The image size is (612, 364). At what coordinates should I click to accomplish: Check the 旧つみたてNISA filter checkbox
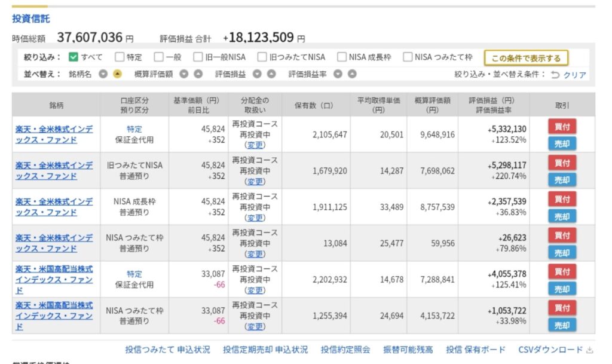point(262,57)
